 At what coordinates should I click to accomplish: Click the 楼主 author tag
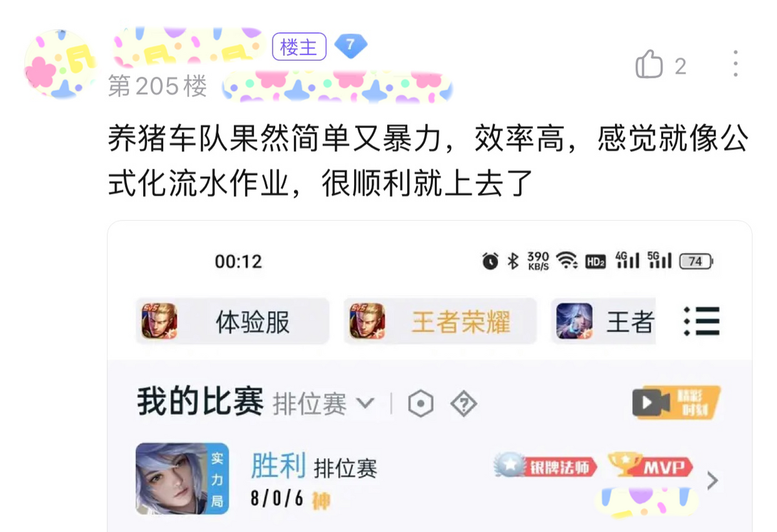(x=298, y=47)
